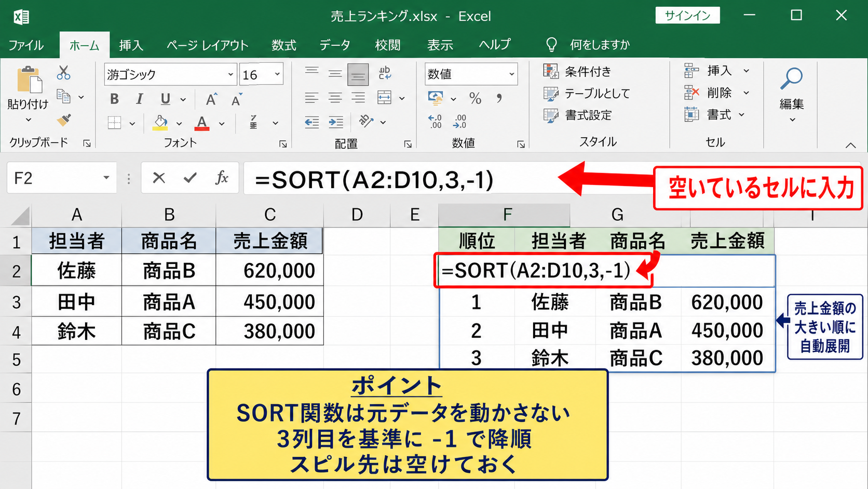
Task: Click the phonetic guide (ルビ) icon
Action: 253,122
